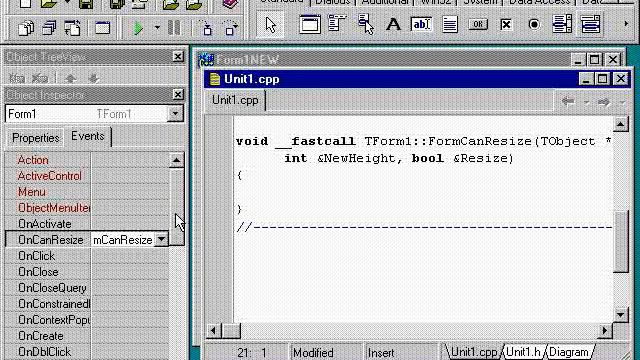Click the View Form toolbar icon
Viewport: 640px width, 360px height.
point(49,28)
